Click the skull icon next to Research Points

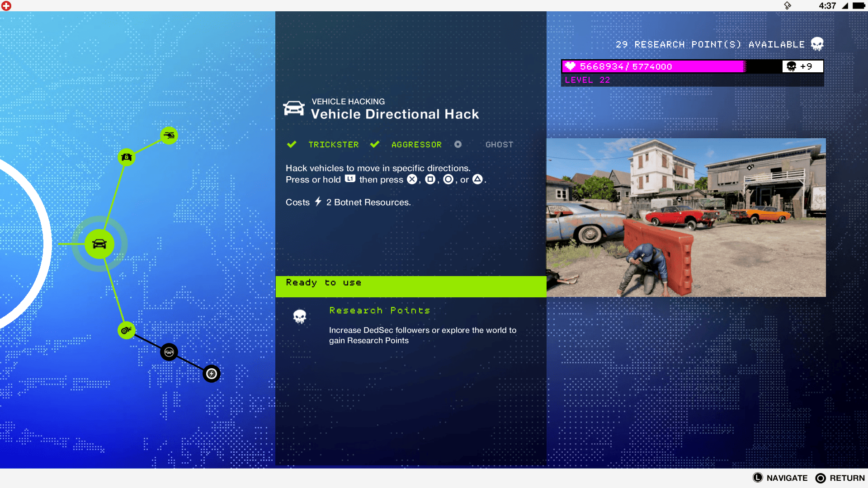point(300,317)
